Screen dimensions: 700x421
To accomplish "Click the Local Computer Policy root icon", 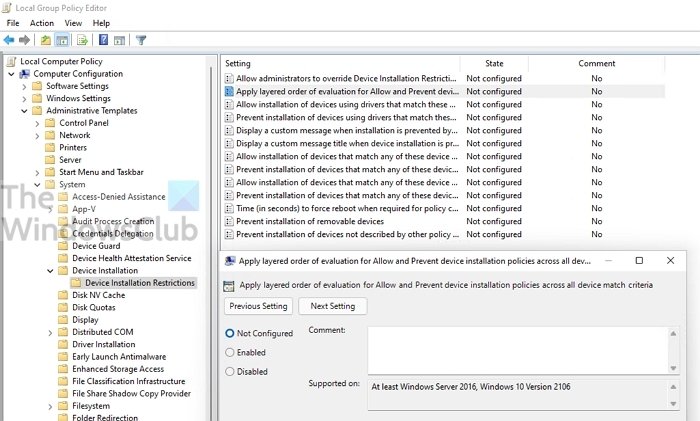I will click(x=12, y=61).
